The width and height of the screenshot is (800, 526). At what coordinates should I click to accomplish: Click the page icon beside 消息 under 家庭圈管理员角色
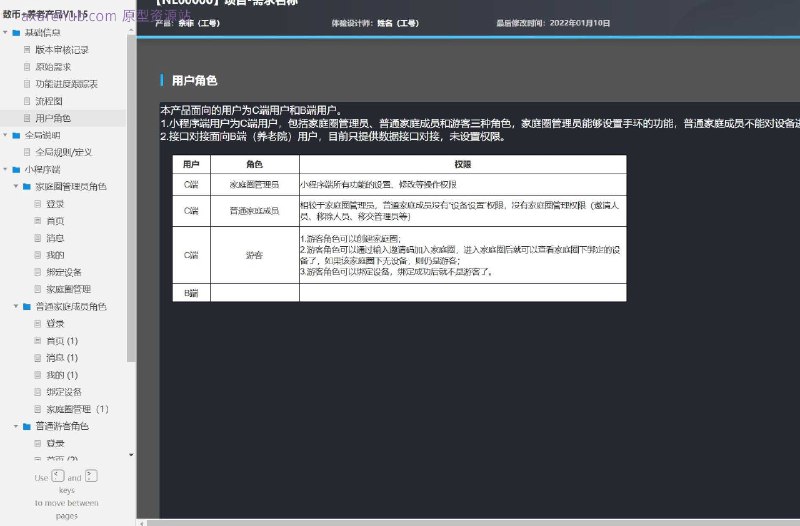click(38, 238)
